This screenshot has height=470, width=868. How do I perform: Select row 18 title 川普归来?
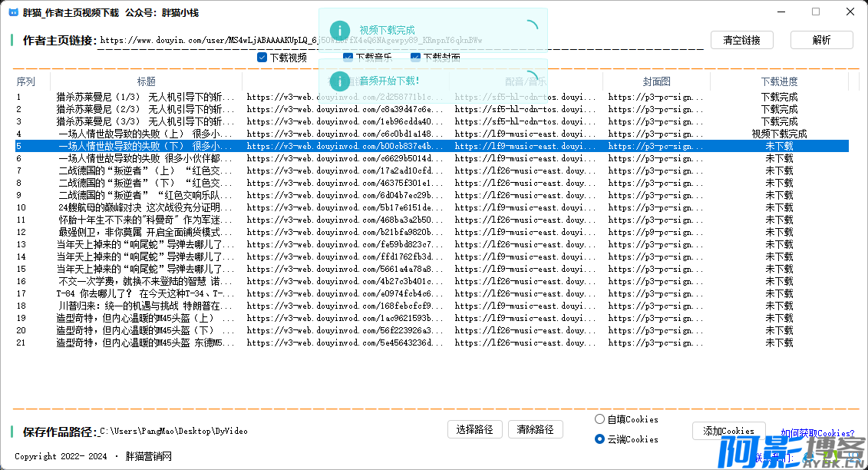click(146, 306)
